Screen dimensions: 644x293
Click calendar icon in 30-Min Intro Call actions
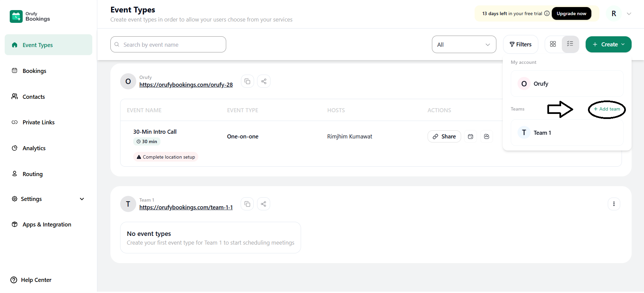(x=470, y=136)
